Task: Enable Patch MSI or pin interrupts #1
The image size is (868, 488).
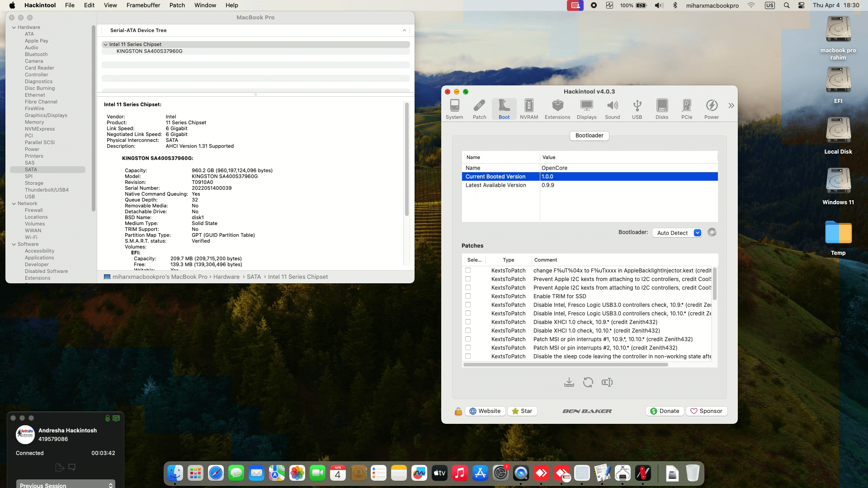Action: (x=468, y=339)
